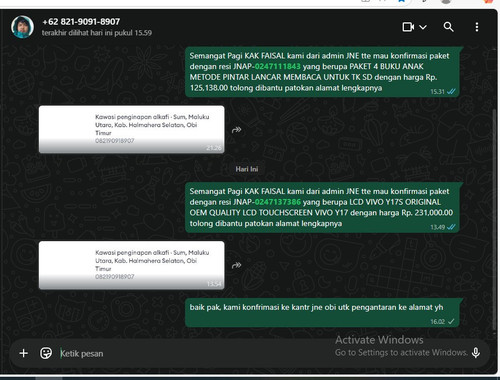Open the address image sent at 21.26
Viewport: 500px width, 380px height.
tap(132, 129)
